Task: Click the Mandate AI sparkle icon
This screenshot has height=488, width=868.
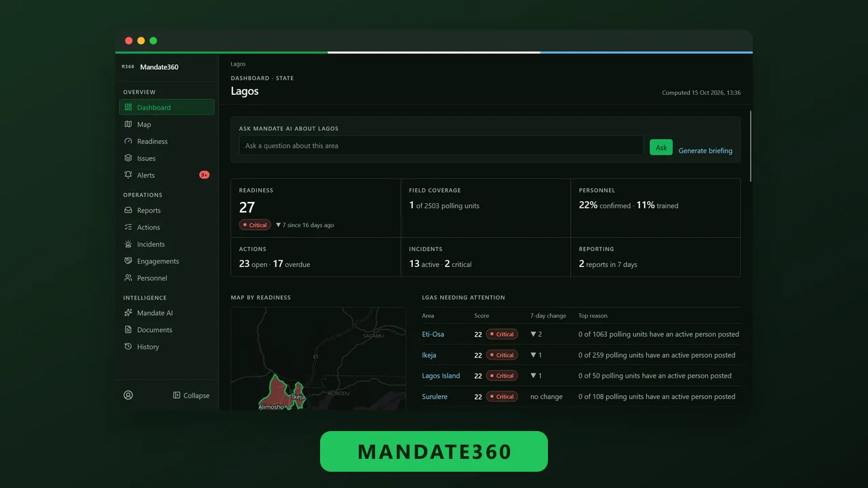Action: click(x=128, y=312)
